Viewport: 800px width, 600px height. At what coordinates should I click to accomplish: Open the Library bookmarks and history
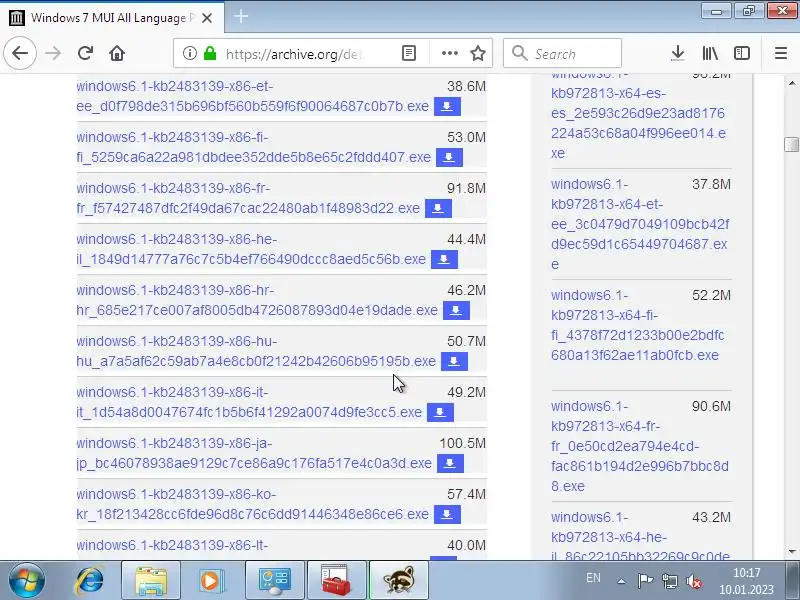[710, 53]
